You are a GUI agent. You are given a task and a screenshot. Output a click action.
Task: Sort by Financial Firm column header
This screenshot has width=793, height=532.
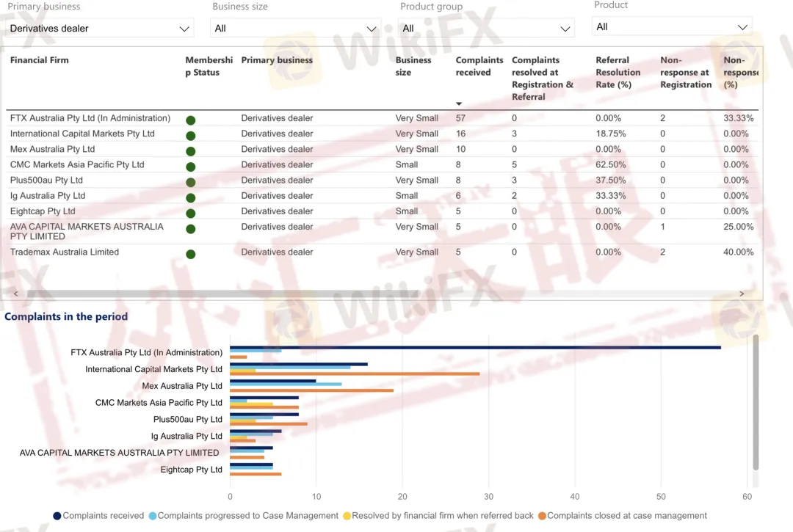[40, 60]
